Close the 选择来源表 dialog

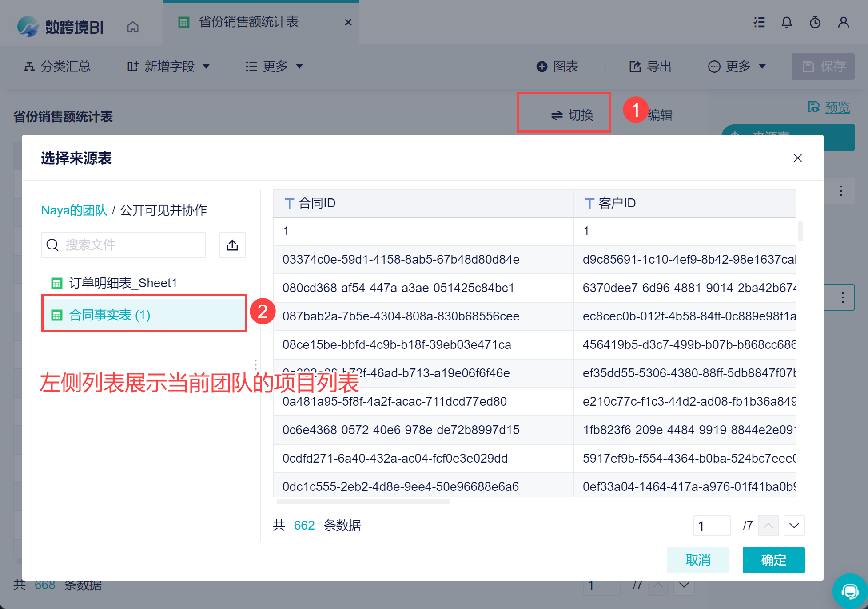(x=797, y=158)
